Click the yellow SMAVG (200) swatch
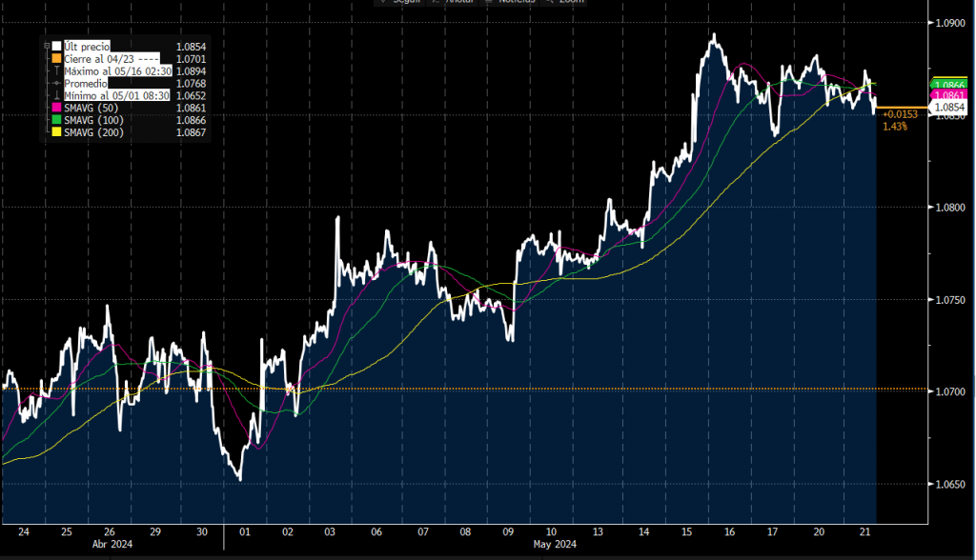 pyautogui.click(x=57, y=132)
